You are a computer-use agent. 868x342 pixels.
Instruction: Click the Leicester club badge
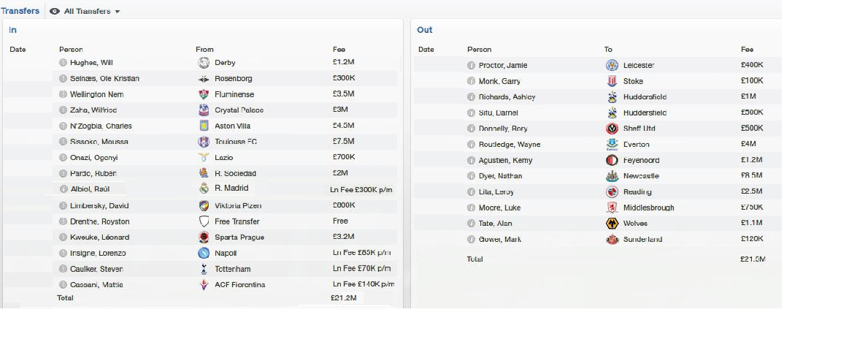click(612, 66)
